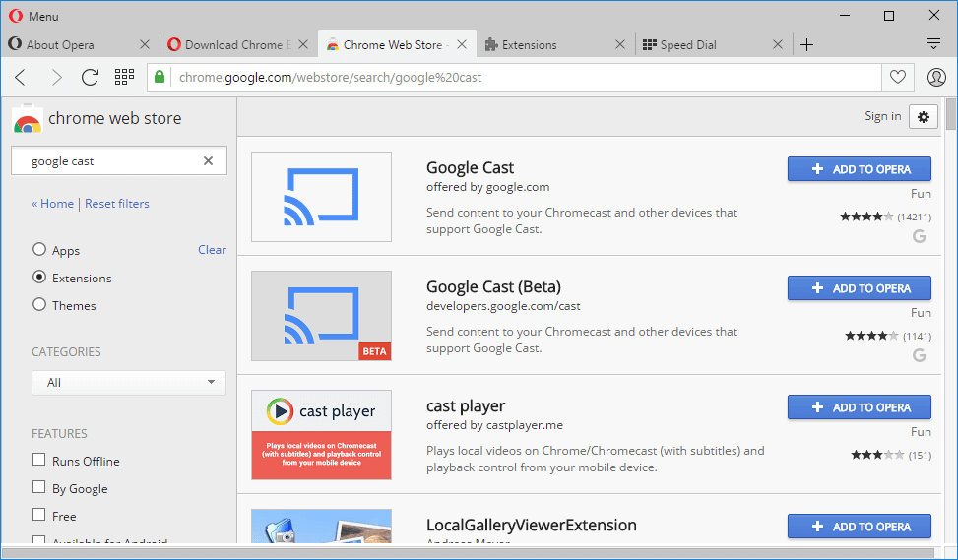The width and height of the screenshot is (958, 560).
Task: Open the cast player thumbnail
Action: pos(321,435)
